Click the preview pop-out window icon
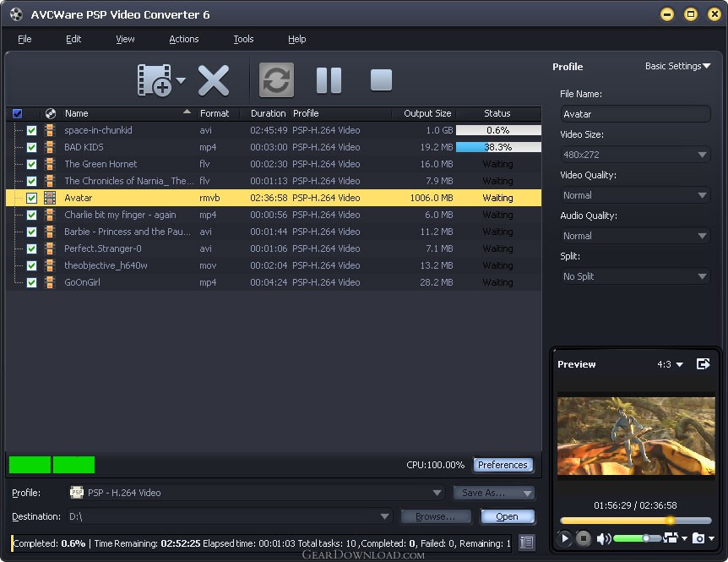The width and height of the screenshot is (728, 562). point(703,363)
